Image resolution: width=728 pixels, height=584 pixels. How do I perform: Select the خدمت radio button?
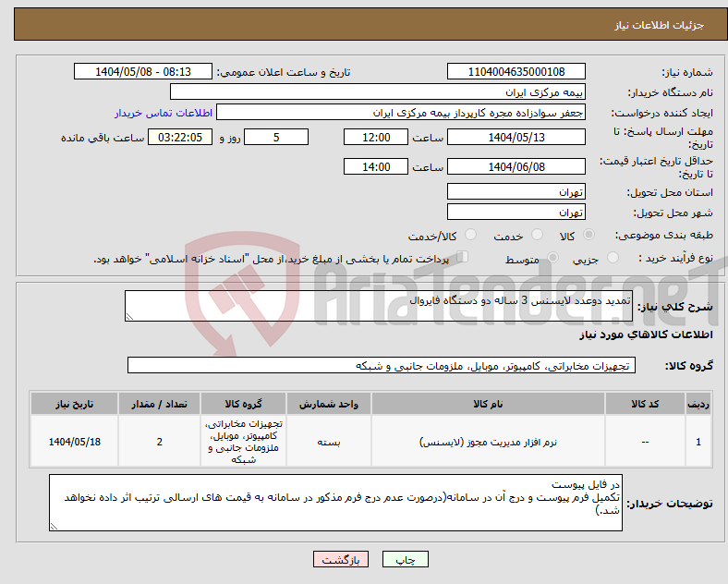coord(537,235)
